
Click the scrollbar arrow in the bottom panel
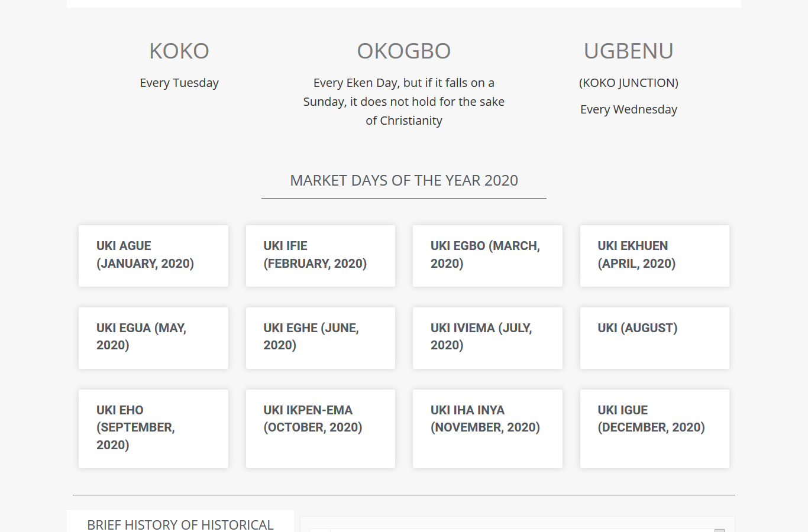(x=719, y=530)
